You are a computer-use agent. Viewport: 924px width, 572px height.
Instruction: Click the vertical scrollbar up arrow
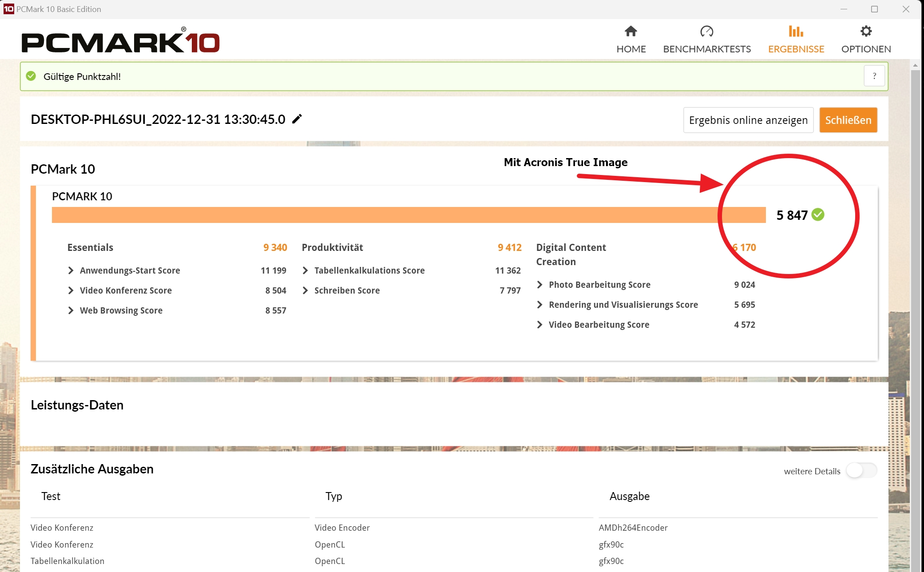(x=915, y=65)
